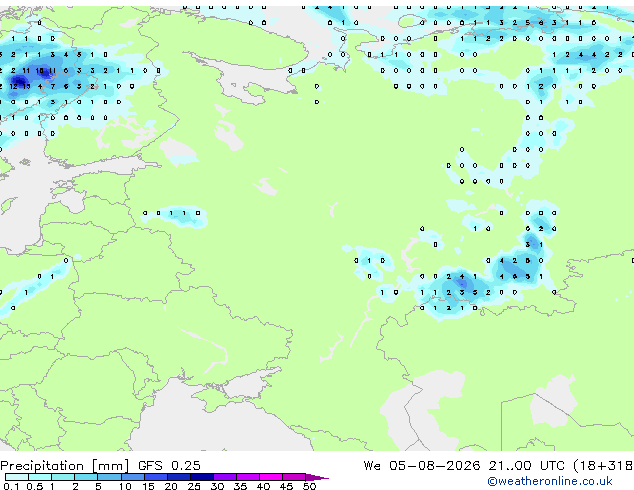Pick the 15–20 mm legend color swatch
Viewport: 634px width, 490px height.
pos(155,477)
